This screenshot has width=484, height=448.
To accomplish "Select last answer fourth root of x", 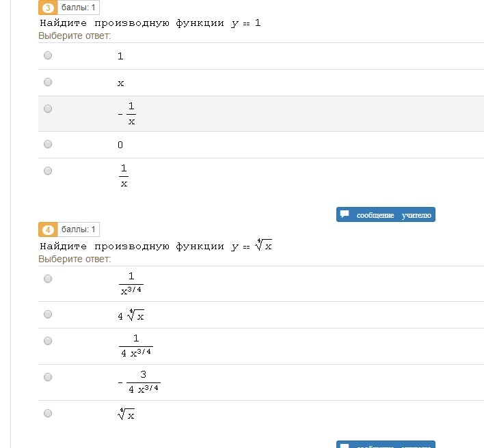I will tap(48, 413).
